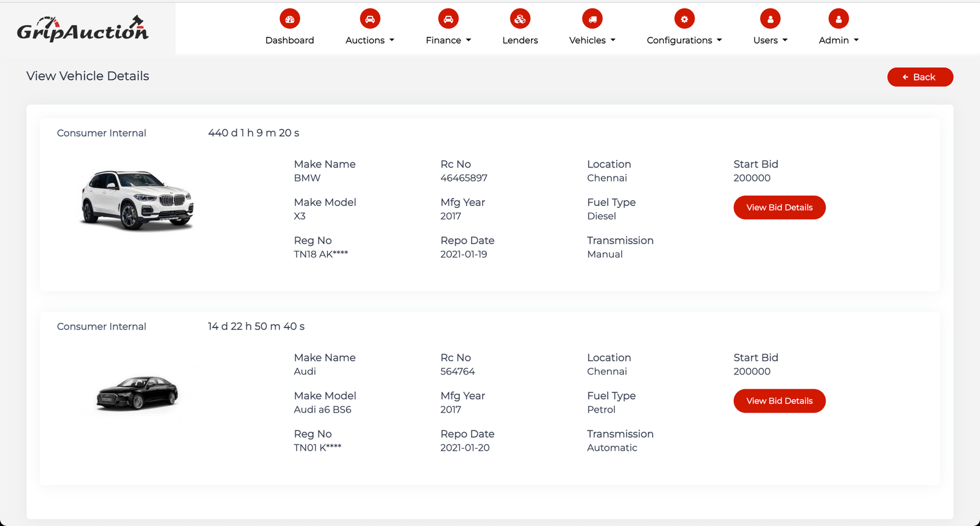View Bid Details for the BMW X3

pos(779,208)
